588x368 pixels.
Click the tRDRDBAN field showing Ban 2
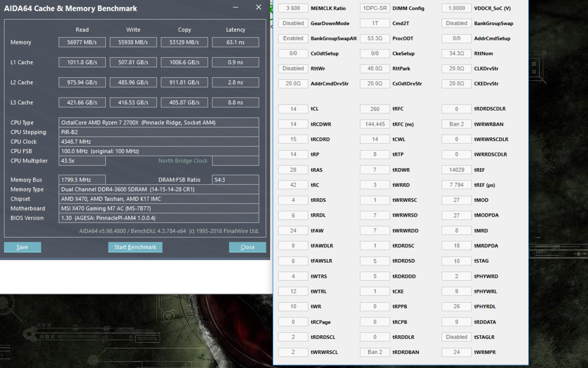click(x=375, y=352)
